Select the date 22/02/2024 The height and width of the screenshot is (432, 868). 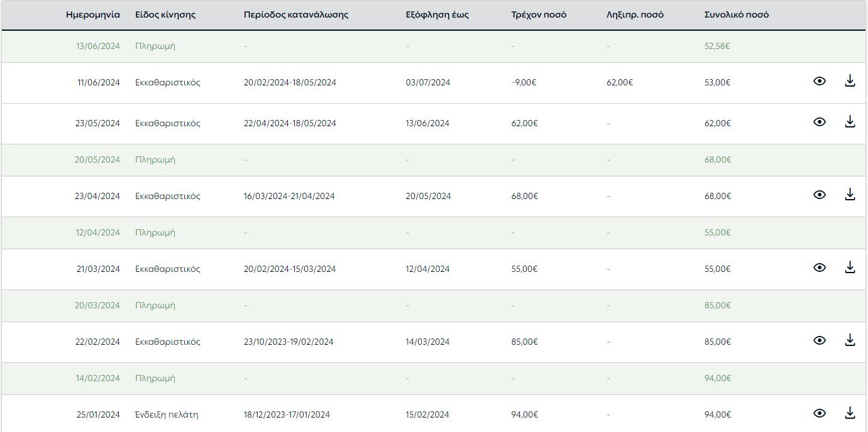click(97, 342)
